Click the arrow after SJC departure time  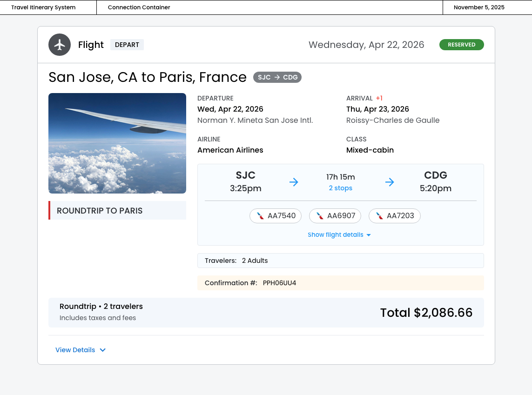click(294, 182)
